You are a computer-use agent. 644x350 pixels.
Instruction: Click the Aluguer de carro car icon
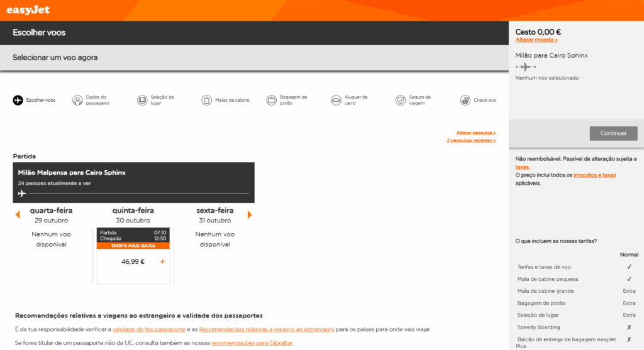[x=336, y=100]
